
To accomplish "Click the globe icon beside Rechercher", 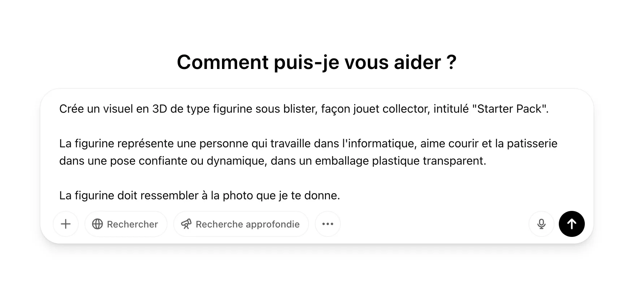I will 97,224.
